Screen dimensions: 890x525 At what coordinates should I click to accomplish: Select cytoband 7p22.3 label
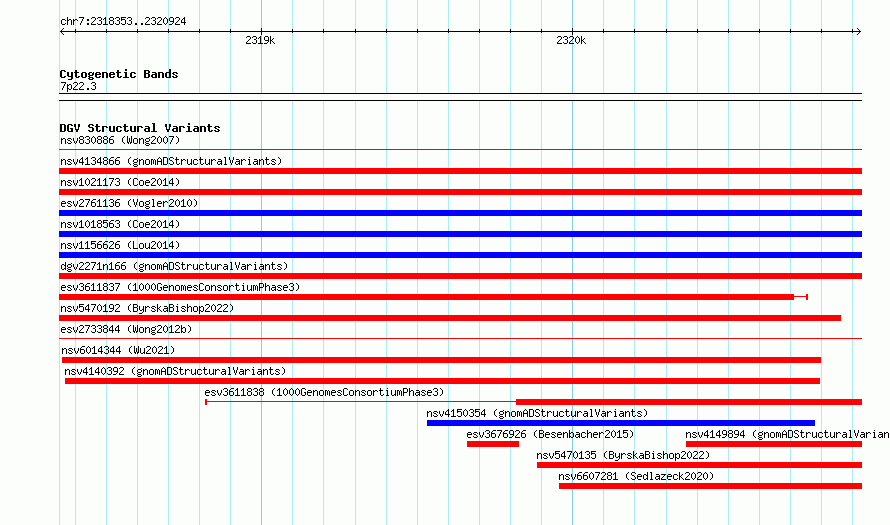[x=78, y=87]
